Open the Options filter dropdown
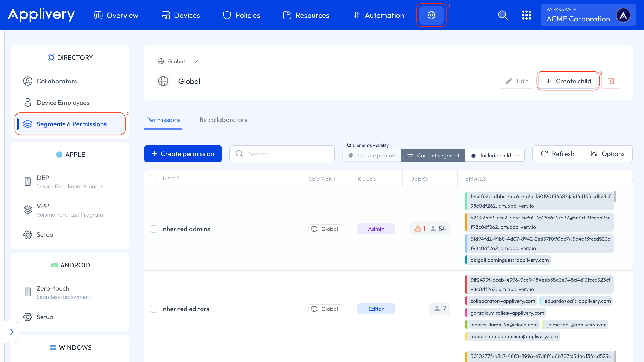This screenshot has height=362, width=644. pyautogui.click(x=608, y=153)
